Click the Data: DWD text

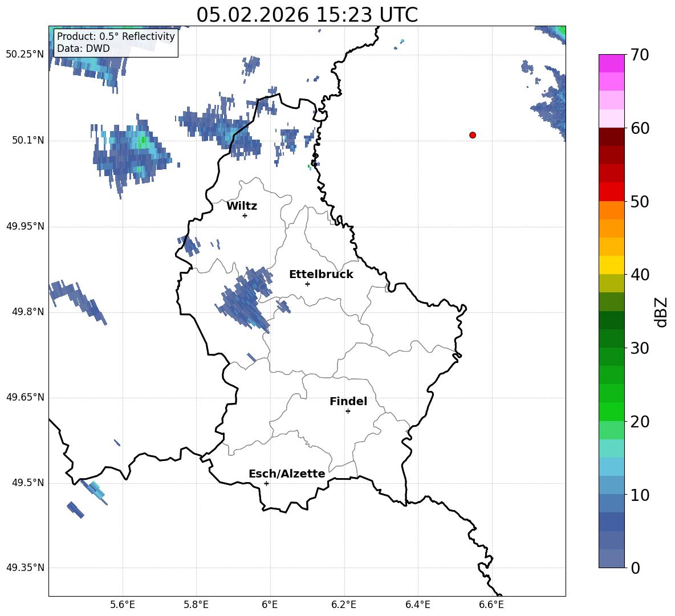(x=83, y=48)
